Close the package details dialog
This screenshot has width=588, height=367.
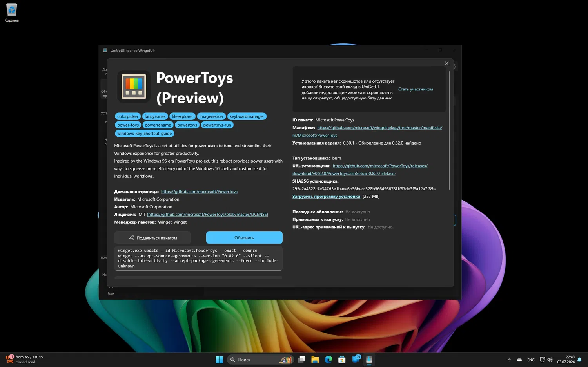446,63
